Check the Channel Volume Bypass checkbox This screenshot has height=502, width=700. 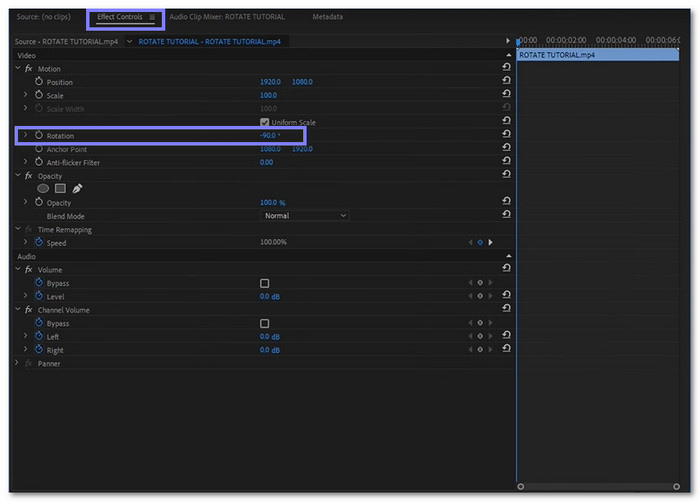click(264, 323)
